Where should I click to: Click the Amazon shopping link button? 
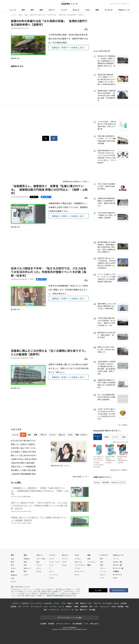[x=97, y=483]
